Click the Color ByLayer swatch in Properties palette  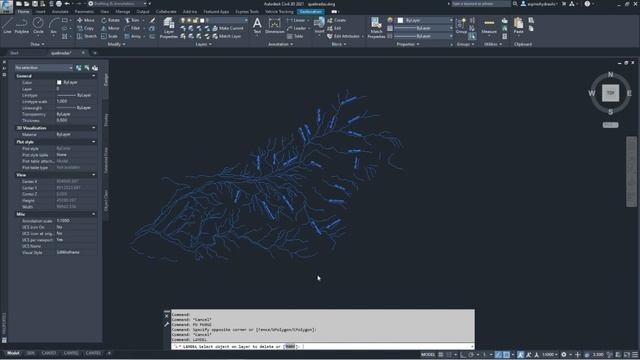(59, 82)
